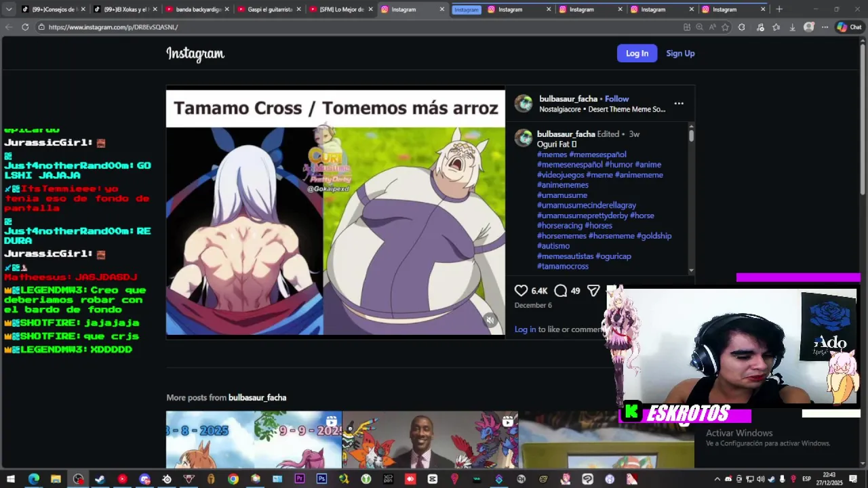Open more-posts thumbnail with 2025 dates
868x488 pixels.
pos(254,439)
